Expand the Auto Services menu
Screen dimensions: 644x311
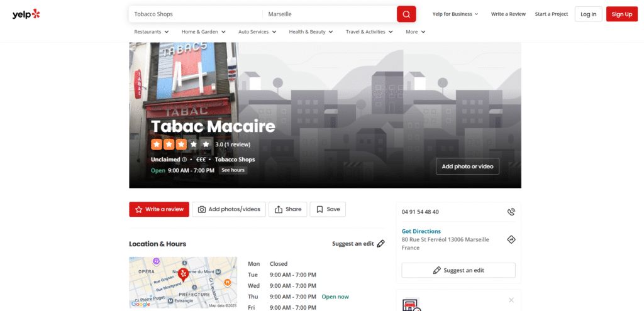(x=257, y=31)
